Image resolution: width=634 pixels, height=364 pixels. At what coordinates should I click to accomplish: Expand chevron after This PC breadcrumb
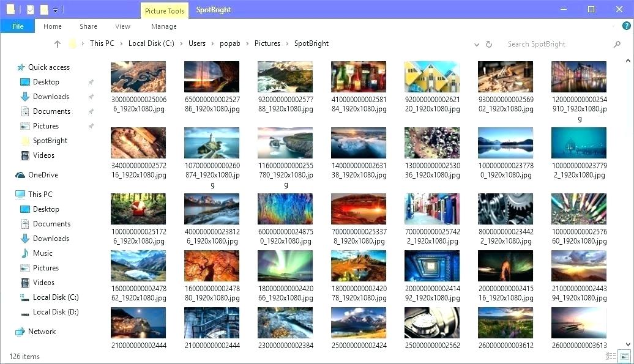click(x=121, y=43)
